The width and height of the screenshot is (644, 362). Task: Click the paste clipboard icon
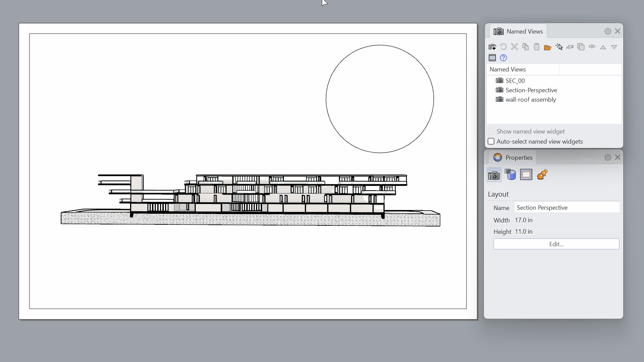tap(537, 47)
